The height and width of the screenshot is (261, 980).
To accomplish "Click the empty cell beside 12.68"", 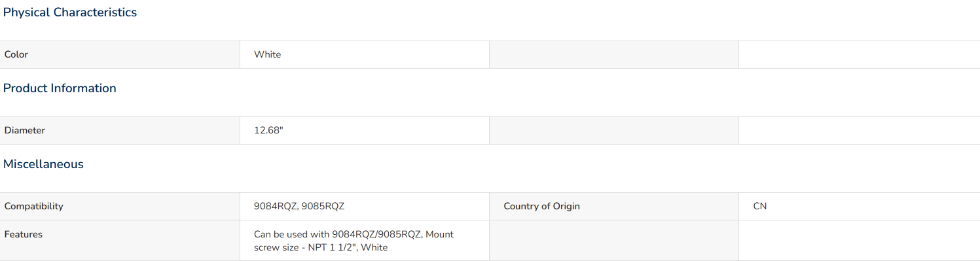I will click(614, 131).
